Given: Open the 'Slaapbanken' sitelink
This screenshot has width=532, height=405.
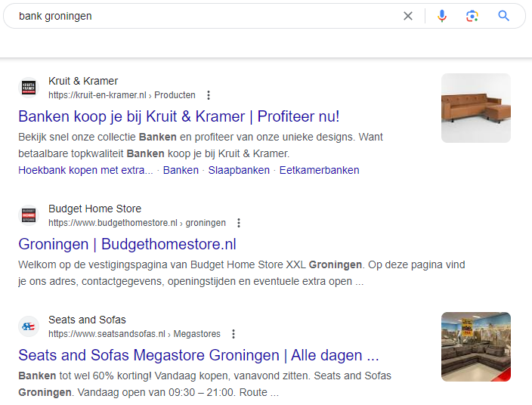Looking at the screenshot, I should [239, 170].
